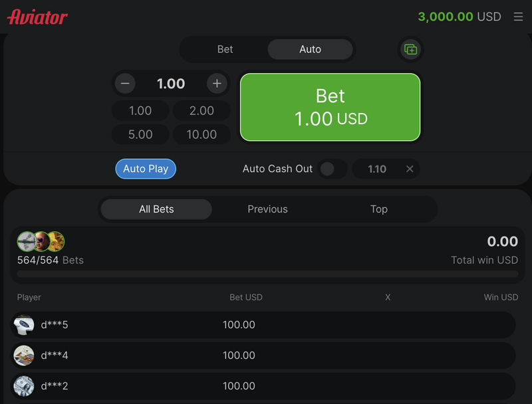Show the Previous bets tab
The image size is (532, 404).
(267, 209)
